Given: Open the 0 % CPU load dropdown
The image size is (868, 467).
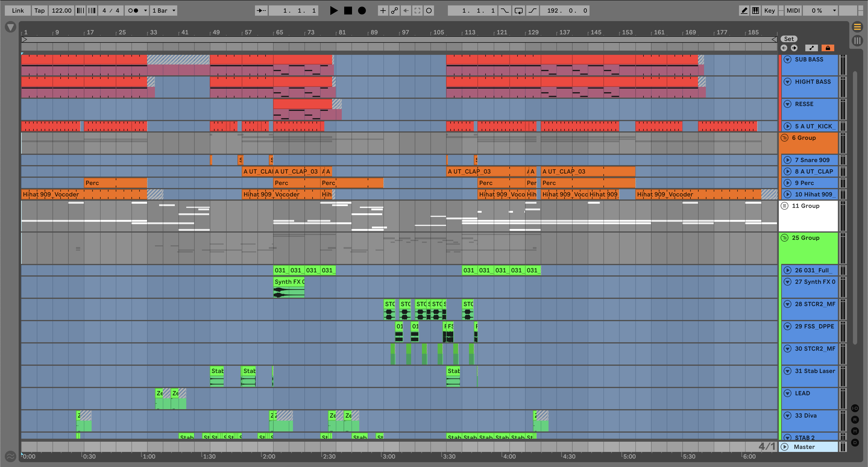Looking at the screenshot, I should 820,11.
